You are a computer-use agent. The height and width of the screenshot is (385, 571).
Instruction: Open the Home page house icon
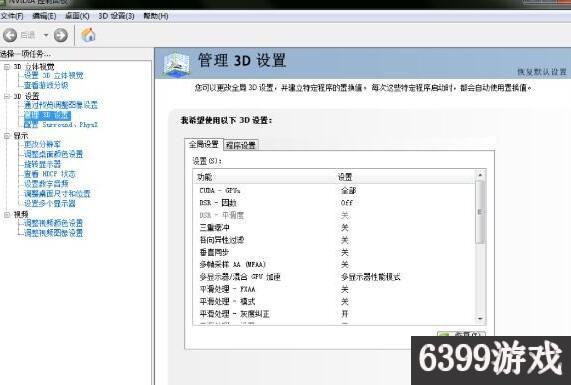coord(88,35)
